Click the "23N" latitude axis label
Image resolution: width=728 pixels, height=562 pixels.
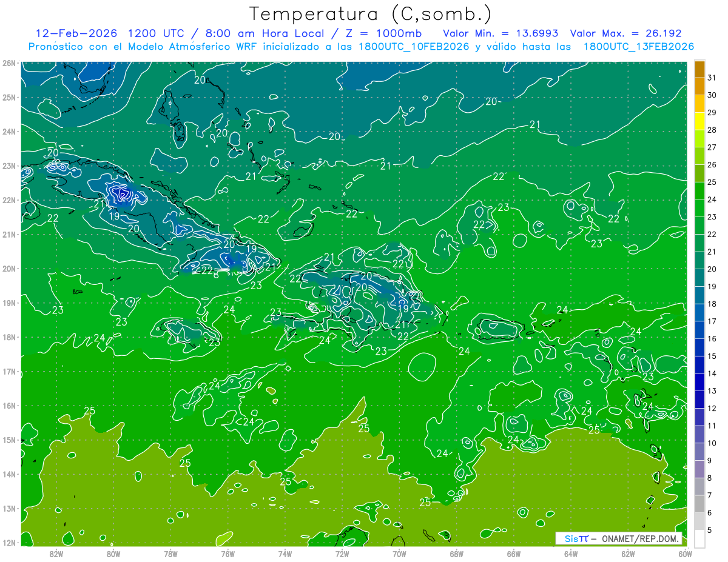[9, 166]
